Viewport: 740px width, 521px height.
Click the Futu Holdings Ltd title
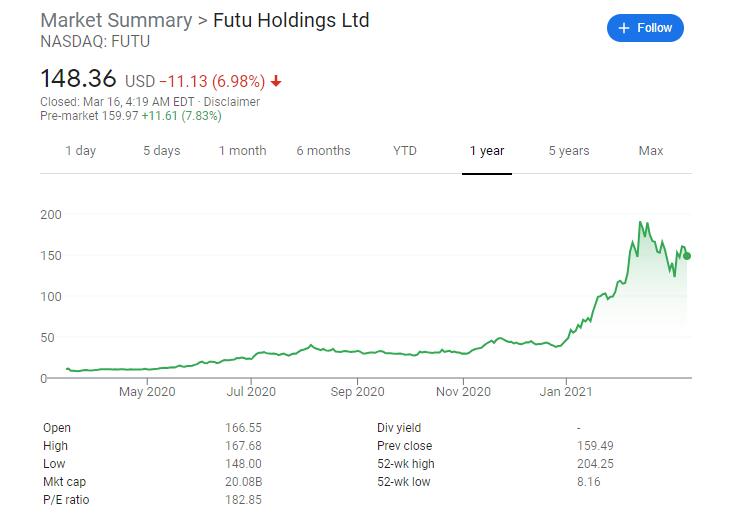pyautogui.click(x=291, y=21)
